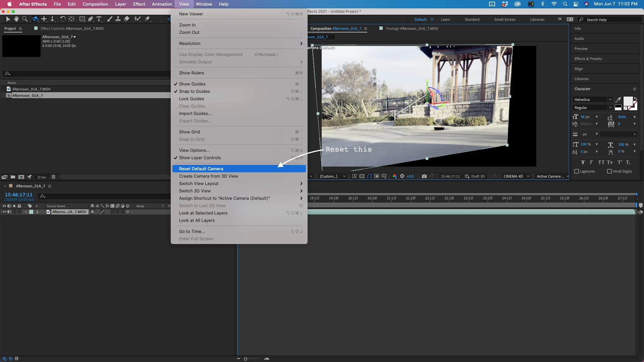Open the Window menu
This screenshot has height=362, width=644.
pos(204,4)
